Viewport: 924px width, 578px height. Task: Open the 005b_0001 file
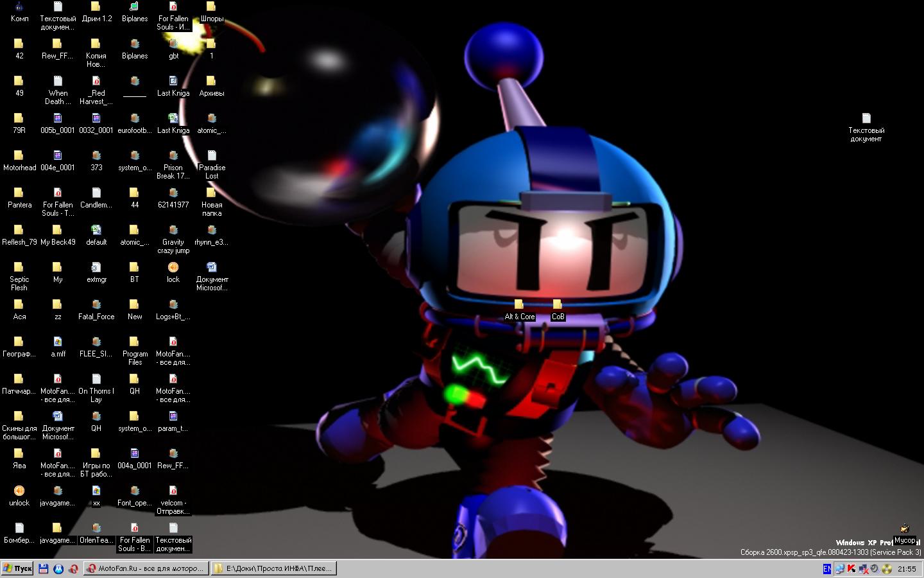click(x=58, y=123)
